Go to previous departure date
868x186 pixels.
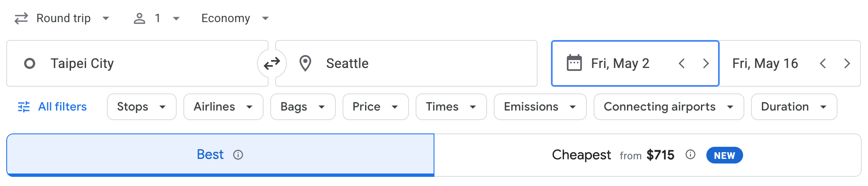[x=682, y=63]
